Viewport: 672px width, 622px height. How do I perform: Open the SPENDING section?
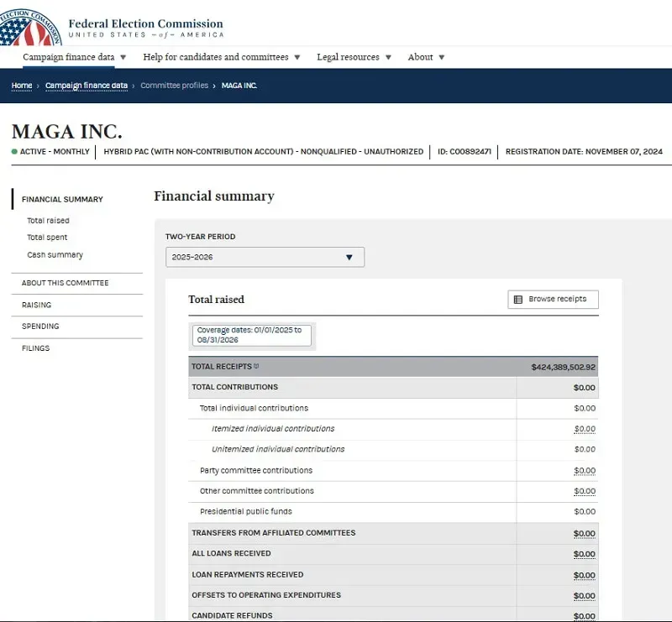pyautogui.click(x=40, y=326)
